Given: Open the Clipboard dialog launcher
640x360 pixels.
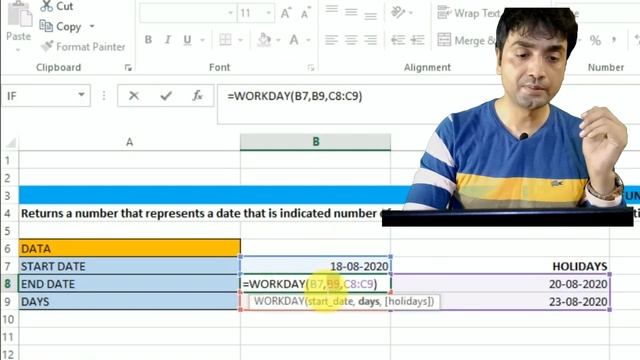Looking at the screenshot, I should [x=128, y=68].
